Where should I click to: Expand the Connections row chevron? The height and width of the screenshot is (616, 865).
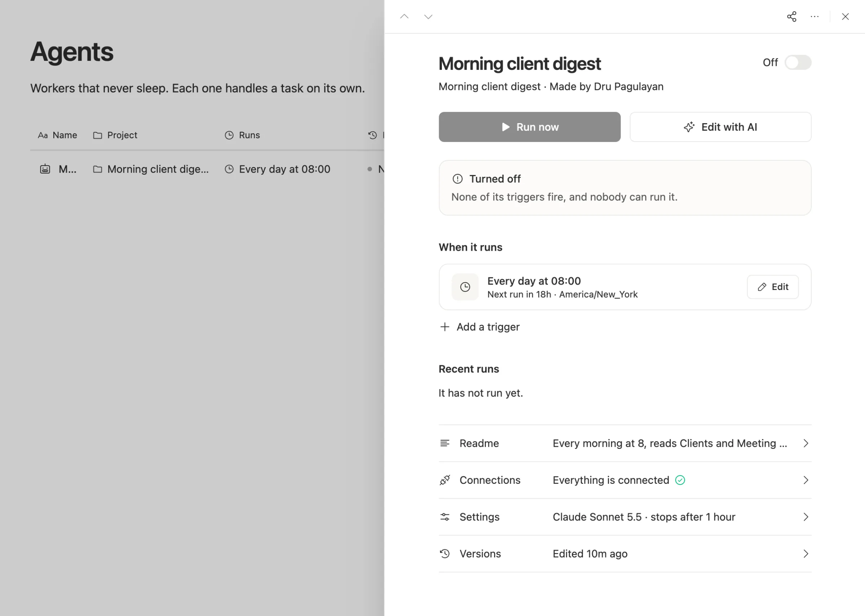[806, 480]
